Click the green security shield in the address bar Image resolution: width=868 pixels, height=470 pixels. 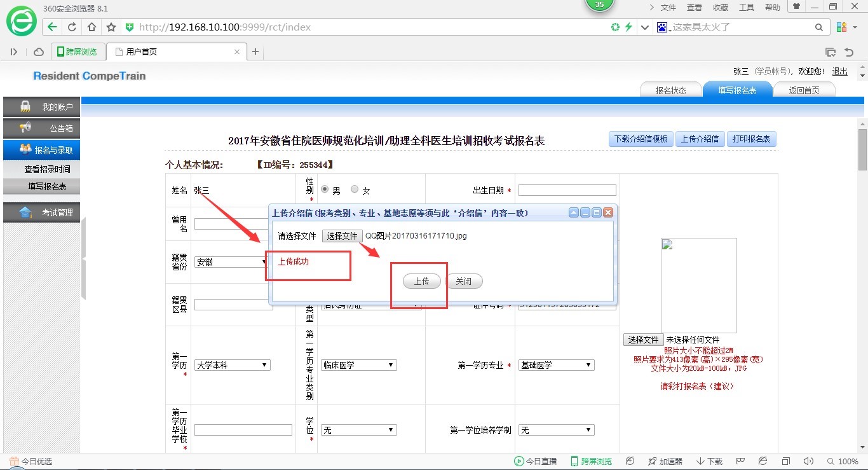(x=130, y=27)
